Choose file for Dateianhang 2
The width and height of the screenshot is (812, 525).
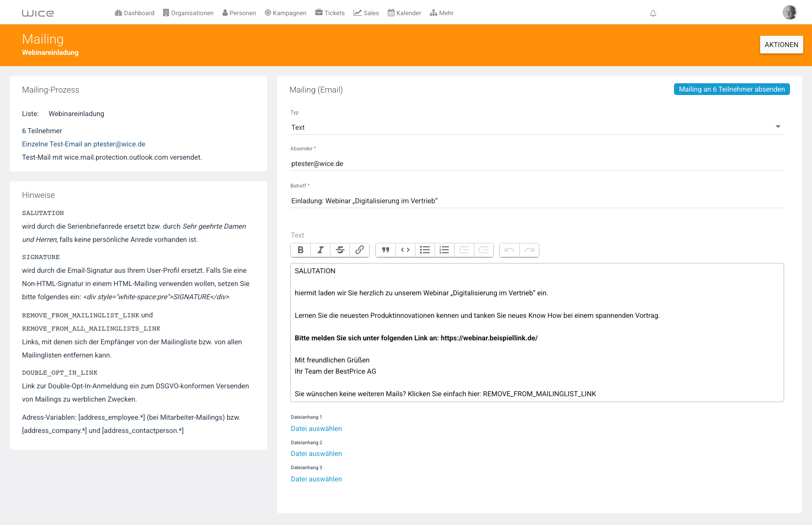point(316,453)
